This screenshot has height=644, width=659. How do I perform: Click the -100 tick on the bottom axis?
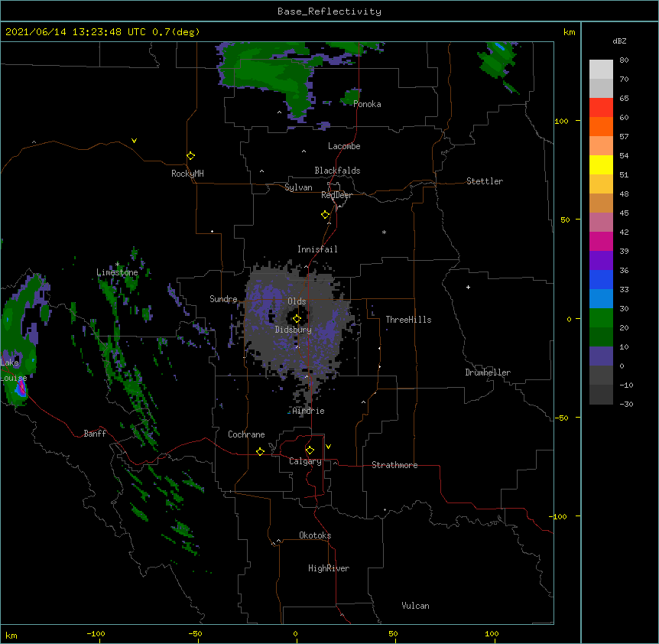[x=96, y=633]
